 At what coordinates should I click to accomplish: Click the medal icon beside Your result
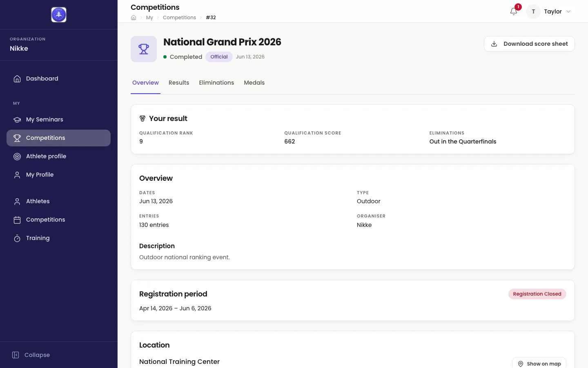[143, 119]
